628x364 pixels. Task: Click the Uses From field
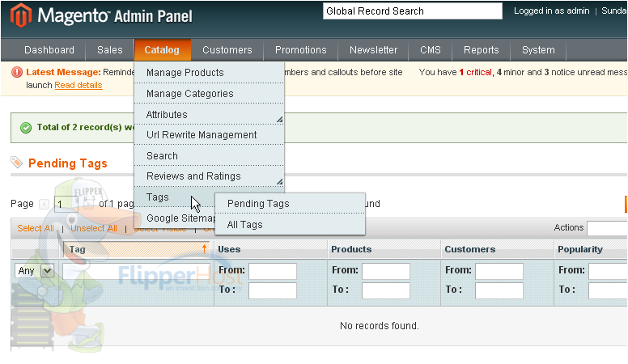273,271
